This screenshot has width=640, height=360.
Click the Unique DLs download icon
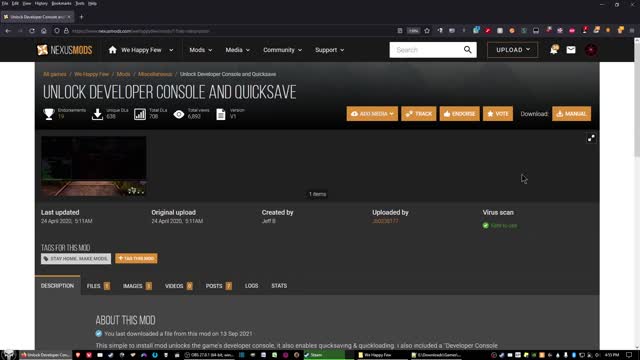point(97,114)
